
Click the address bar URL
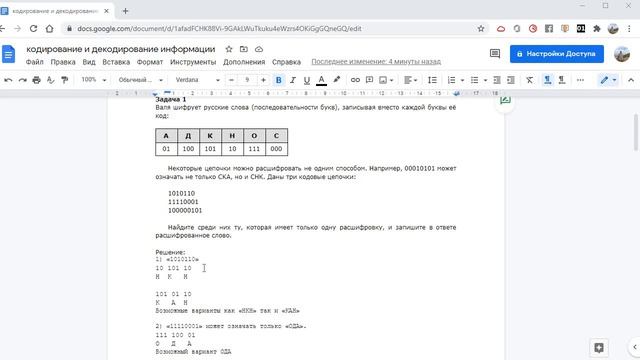[219, 29]
